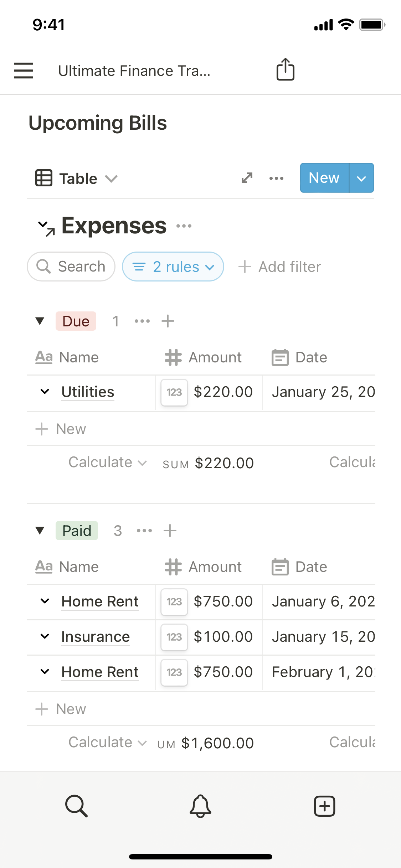This screenshot has height=868, width=401.
Task: Select the Amount column header in Due group
Action: click(x=204, y=357)
